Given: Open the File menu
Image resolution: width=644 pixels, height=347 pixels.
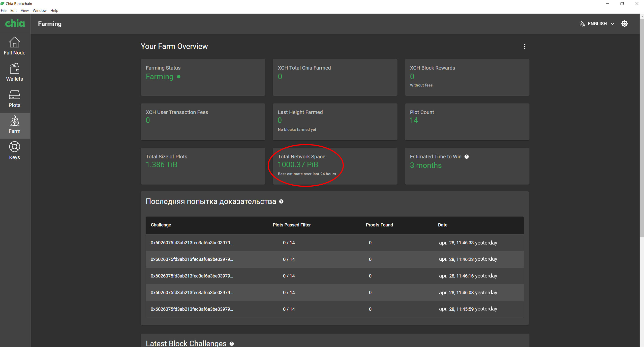Looking at the screenshot, I should [4, 10].
